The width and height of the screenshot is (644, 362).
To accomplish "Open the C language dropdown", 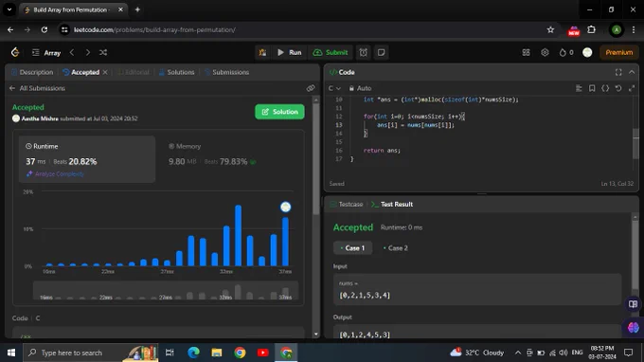I will pos(334,88).
